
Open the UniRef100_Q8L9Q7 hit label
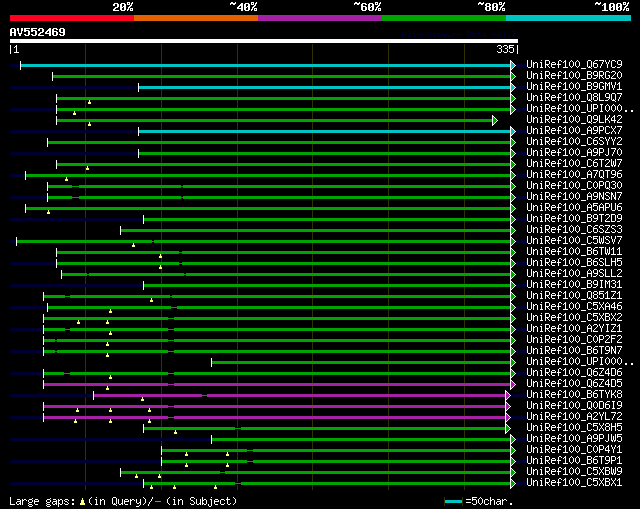pyautogui.click(x=574, y=98)
